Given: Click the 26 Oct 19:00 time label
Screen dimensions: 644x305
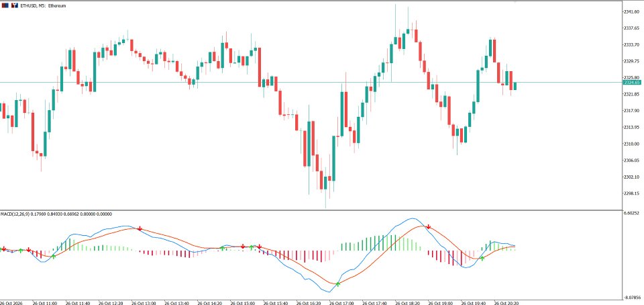Looking at the screenshot, I should [x=440, y=303].
